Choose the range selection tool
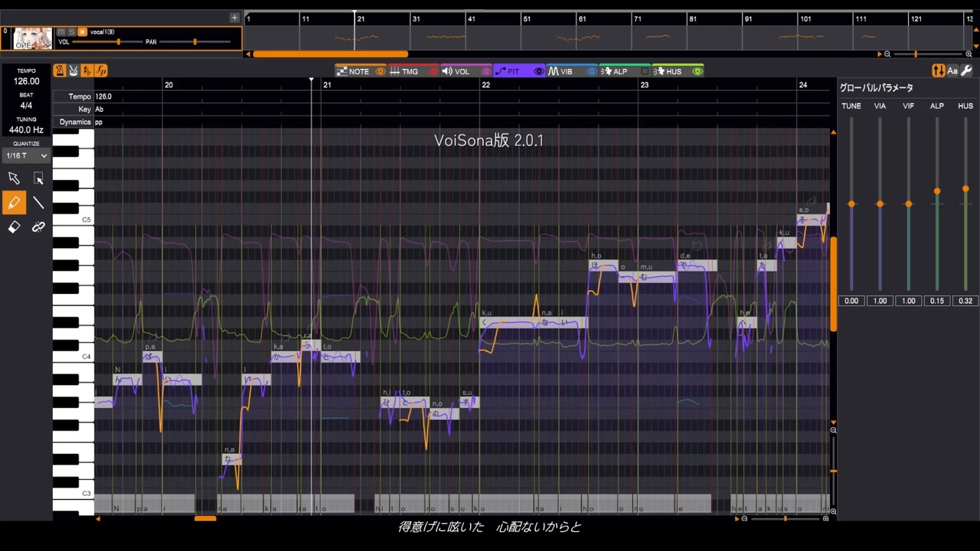 click(x=38, y=178)
